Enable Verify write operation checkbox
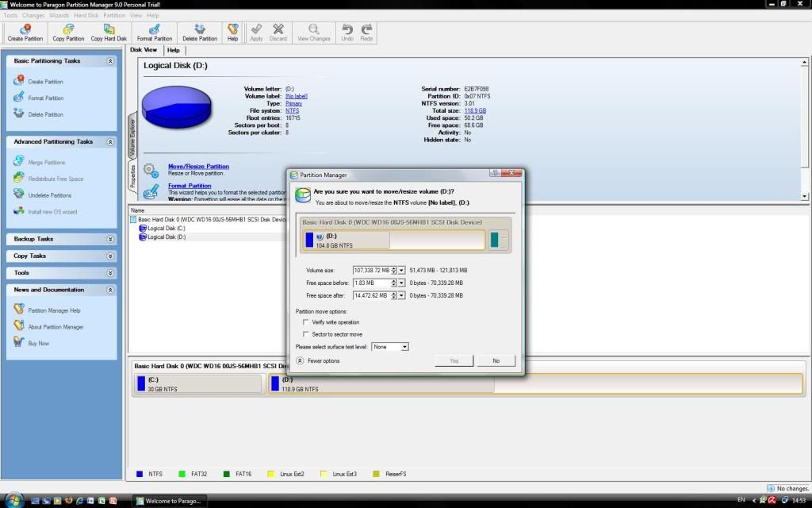 point(305,322)
